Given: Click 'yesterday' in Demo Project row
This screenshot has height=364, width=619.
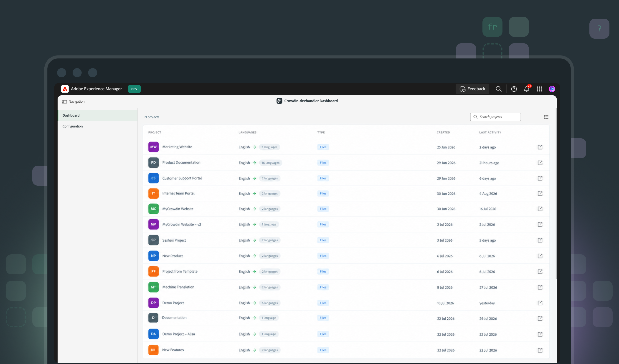Looking at the screenshot, I should coord(487,303).
